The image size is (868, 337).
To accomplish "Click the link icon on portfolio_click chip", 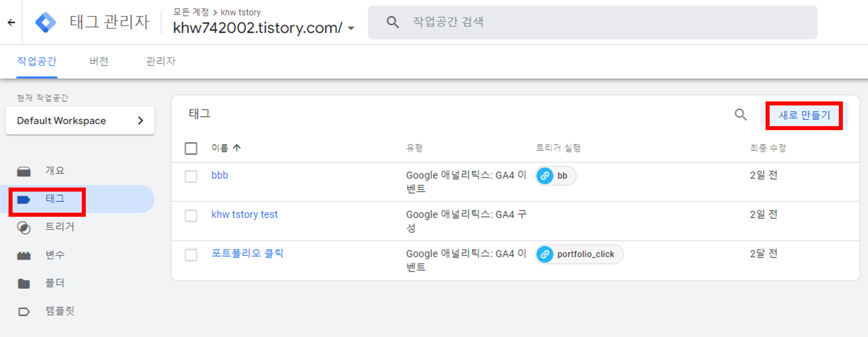I will pyautogui.click(x=545, y=254).
